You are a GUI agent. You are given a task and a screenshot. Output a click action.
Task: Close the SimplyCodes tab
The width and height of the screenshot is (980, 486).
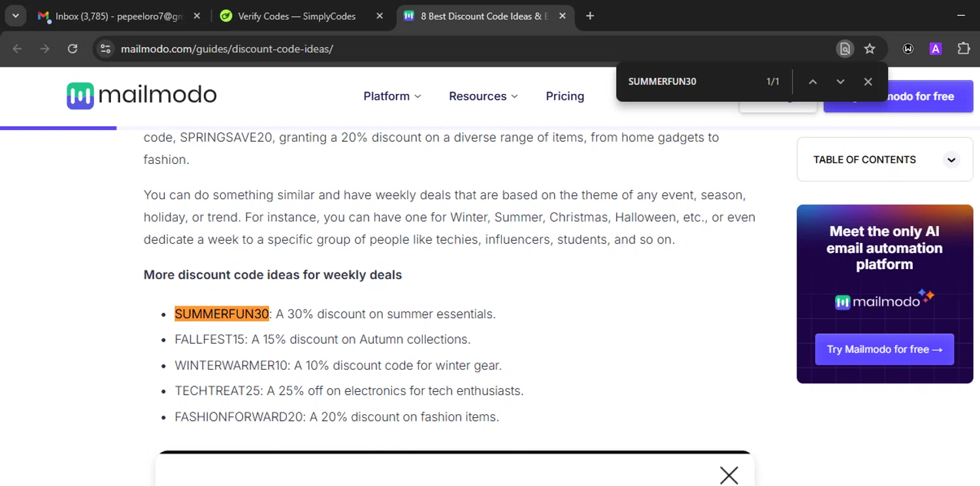point(380,16)
